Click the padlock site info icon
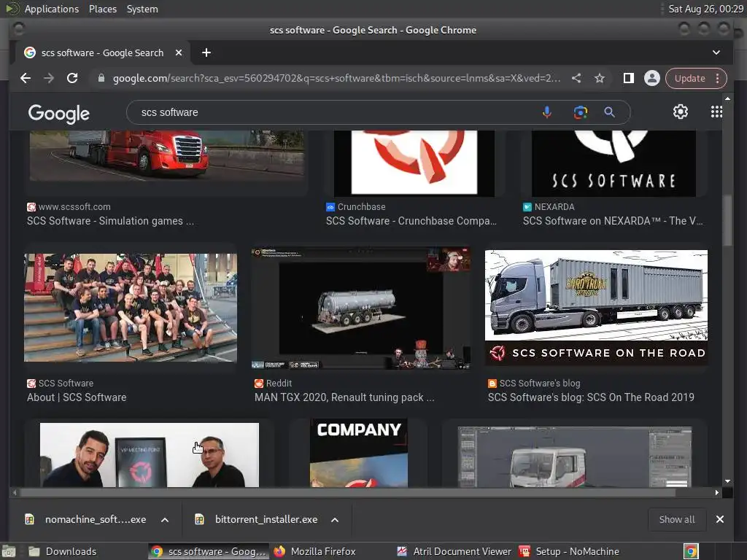The image size is (747, 560). (101, 78)
